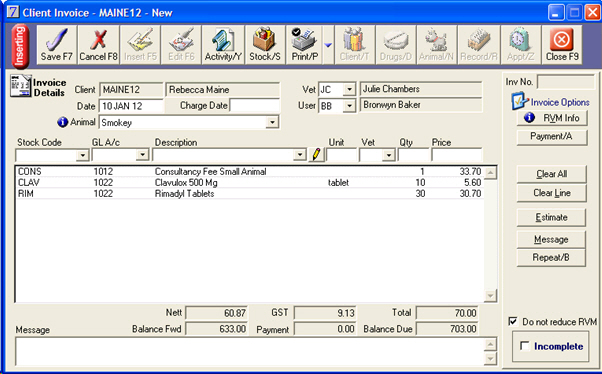Click the info icon beside Animal

click(x=63, y=122)
